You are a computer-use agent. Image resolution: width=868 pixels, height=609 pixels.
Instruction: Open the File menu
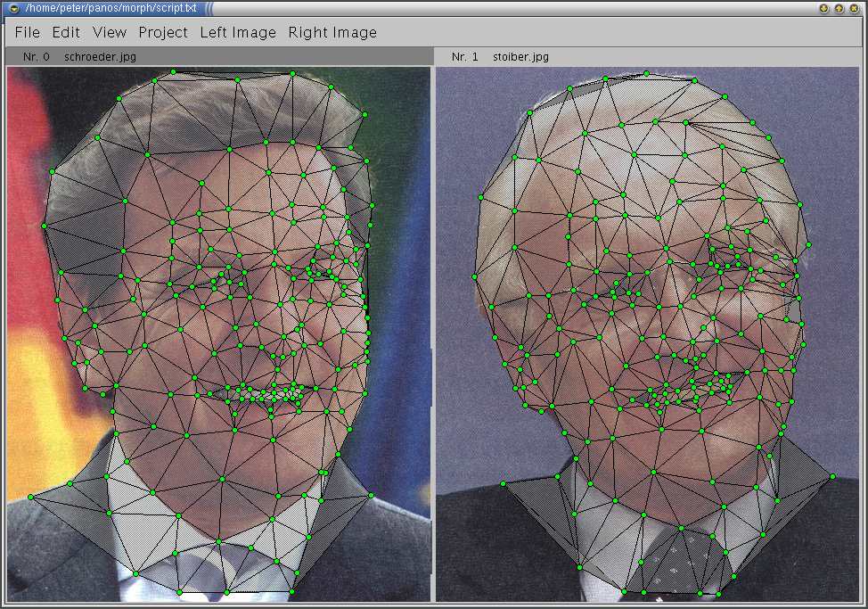coord(27,33)
